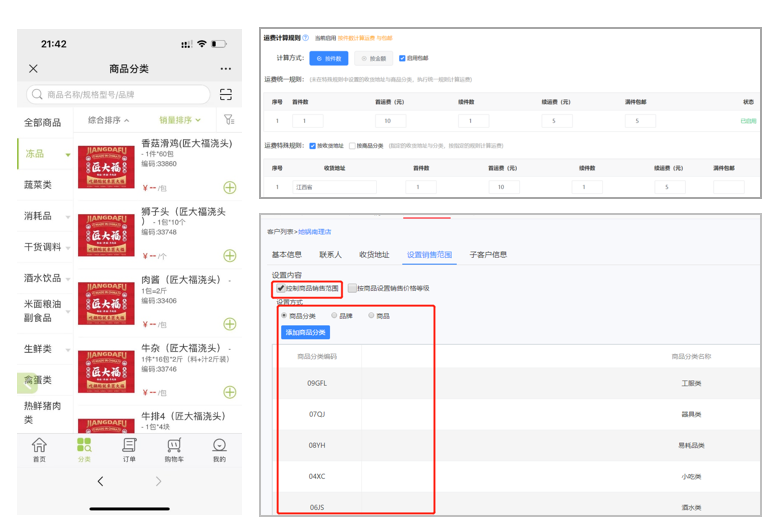This screenshot has height=531, width=776.
Task: Expand the 干货调料 category arrow
Action: click(x=68, y=247)
